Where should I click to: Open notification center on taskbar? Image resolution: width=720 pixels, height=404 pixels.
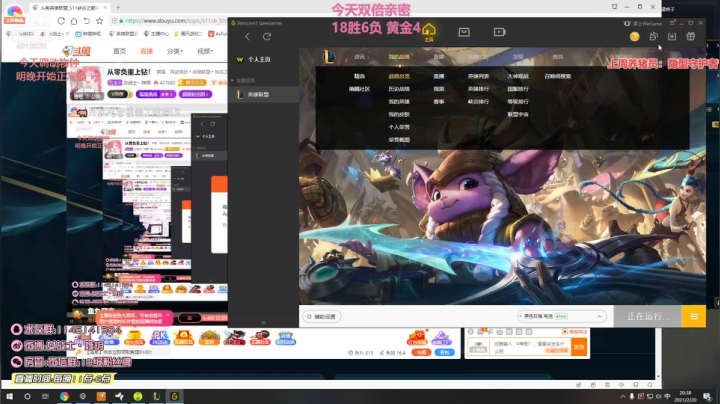tap(708, 396)
